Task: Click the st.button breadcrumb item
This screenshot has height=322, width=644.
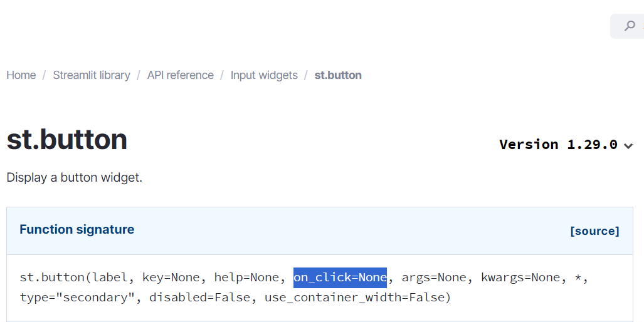Action: coord(338,75)
